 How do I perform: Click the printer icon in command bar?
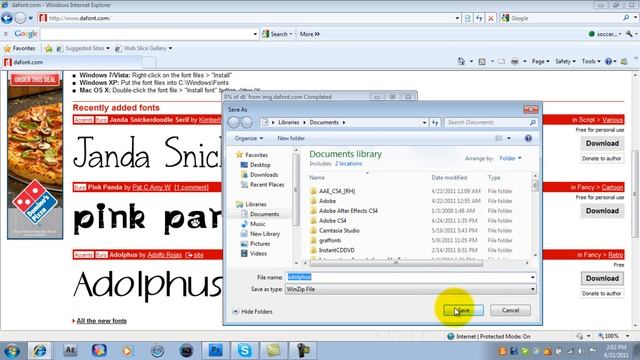coord(515,62)
